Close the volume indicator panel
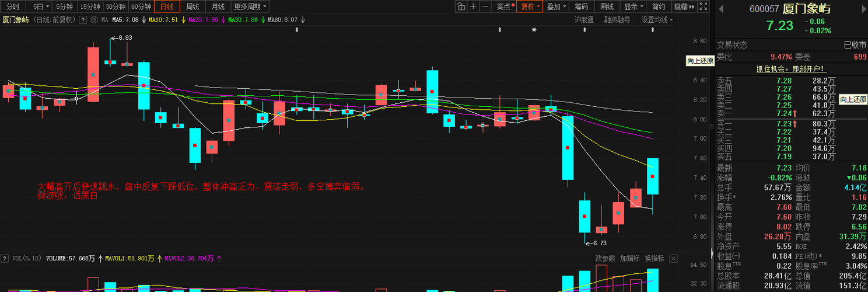This screenshot has height=292, width=868. tap(673, 258)
